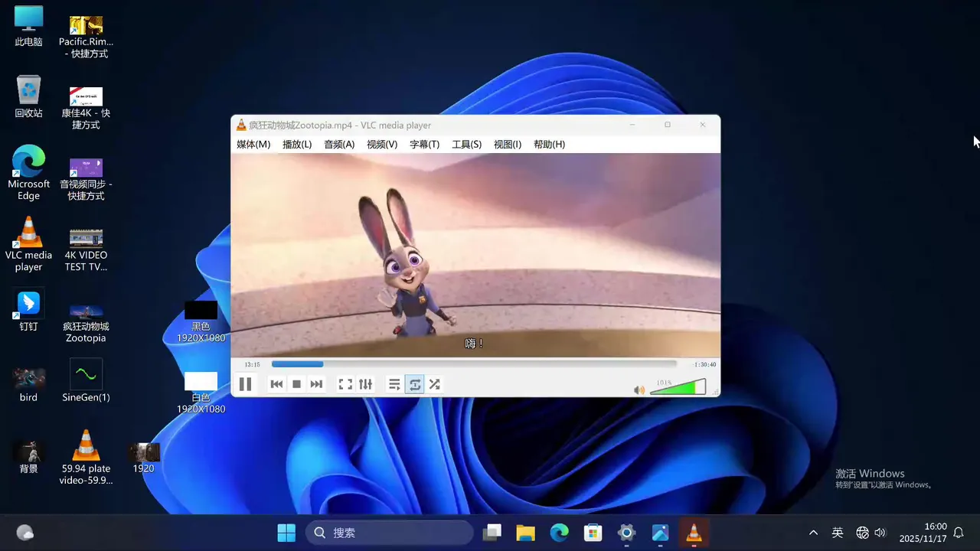This screenshot has width=980, height=551.
Task: Open the system volume tray icon
Action: click(880, 533)
